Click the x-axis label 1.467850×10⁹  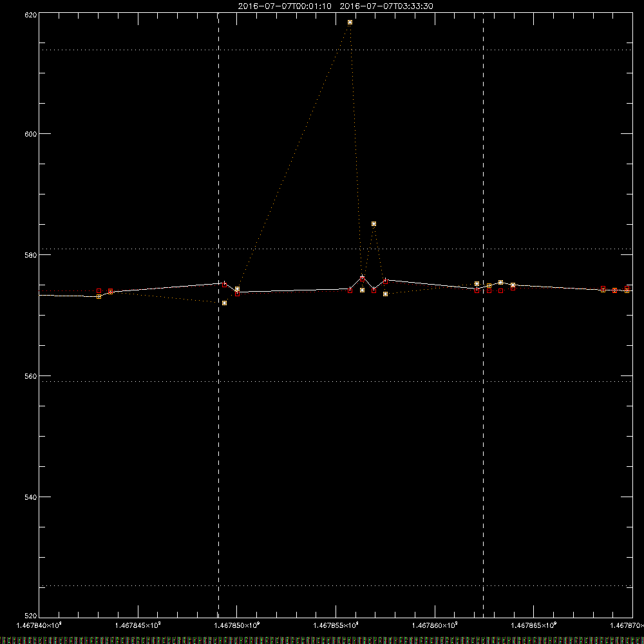pyautogui.click(x=237, y=625)
